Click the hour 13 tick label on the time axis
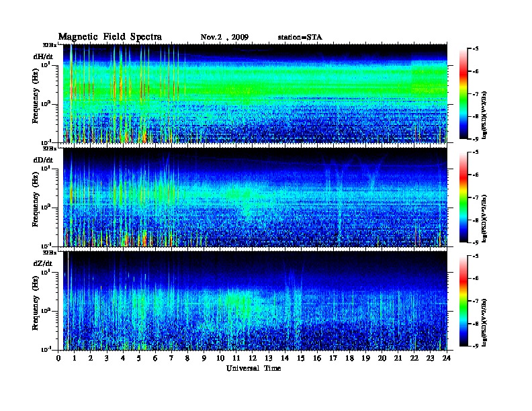This screenshot has width=532, height=411. (269, 358)
